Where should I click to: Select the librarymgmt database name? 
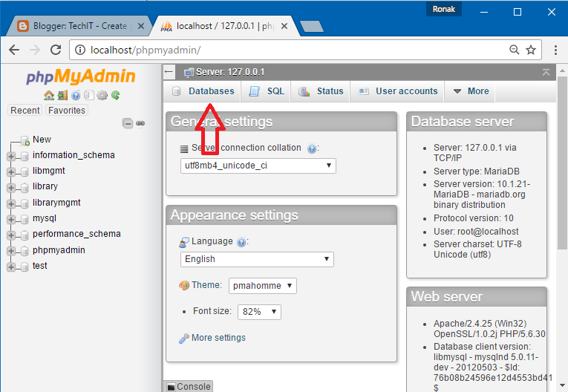pos(56,203)
